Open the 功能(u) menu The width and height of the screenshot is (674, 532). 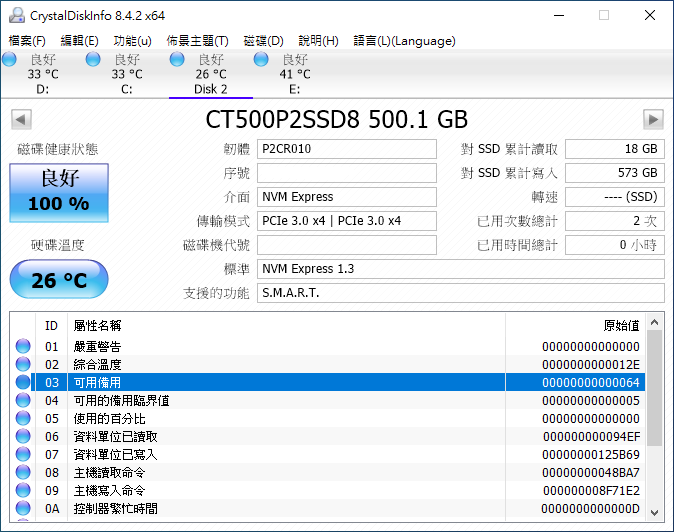132,41
